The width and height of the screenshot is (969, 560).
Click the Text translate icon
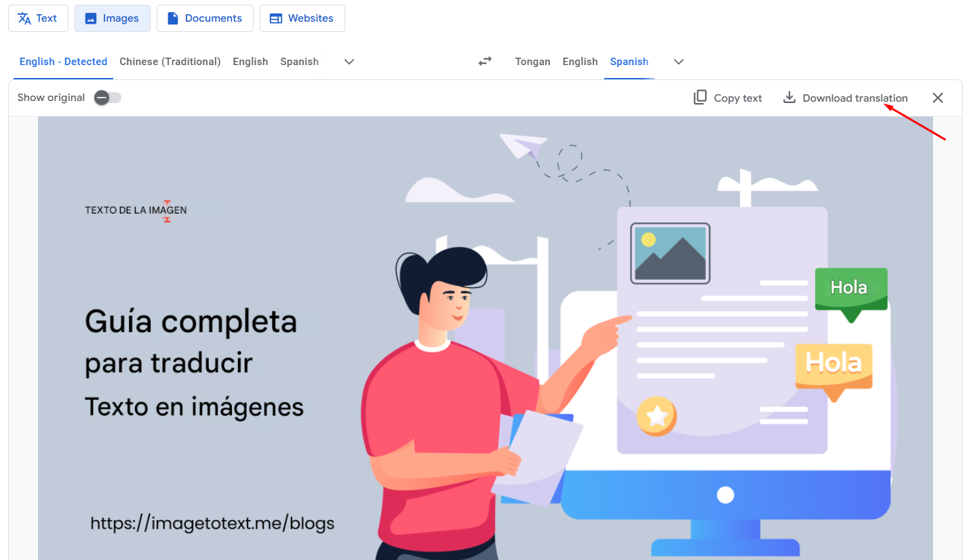[x=24, y=18]
